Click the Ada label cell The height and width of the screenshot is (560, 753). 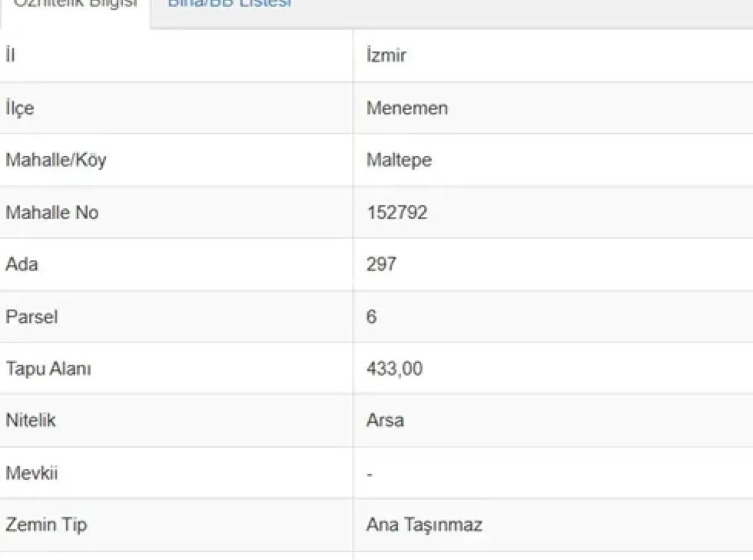22,264
